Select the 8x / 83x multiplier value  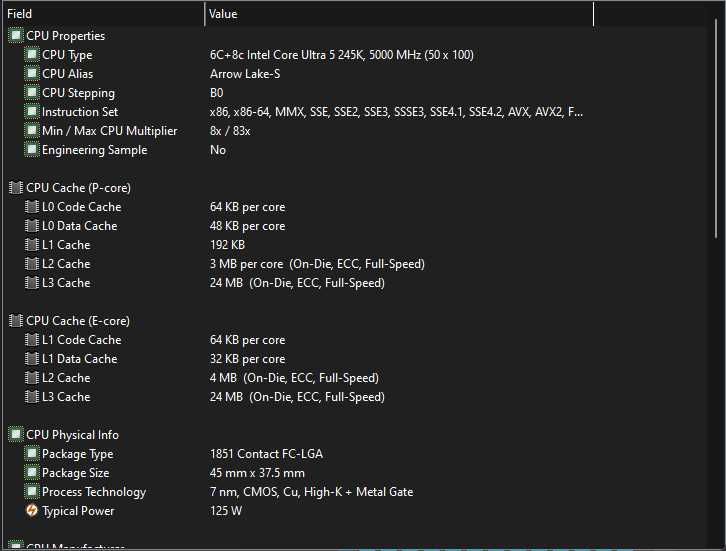[x=230, y=131]
